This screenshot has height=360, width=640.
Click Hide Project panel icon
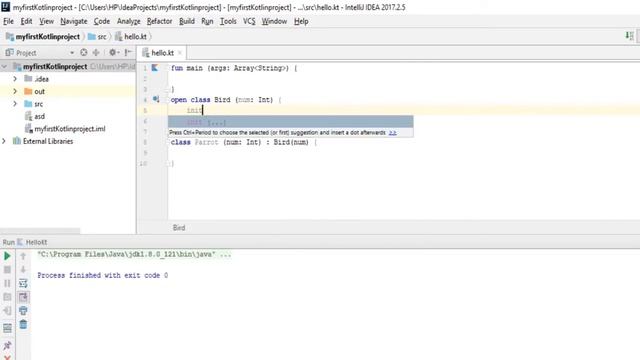pos(128,52)
